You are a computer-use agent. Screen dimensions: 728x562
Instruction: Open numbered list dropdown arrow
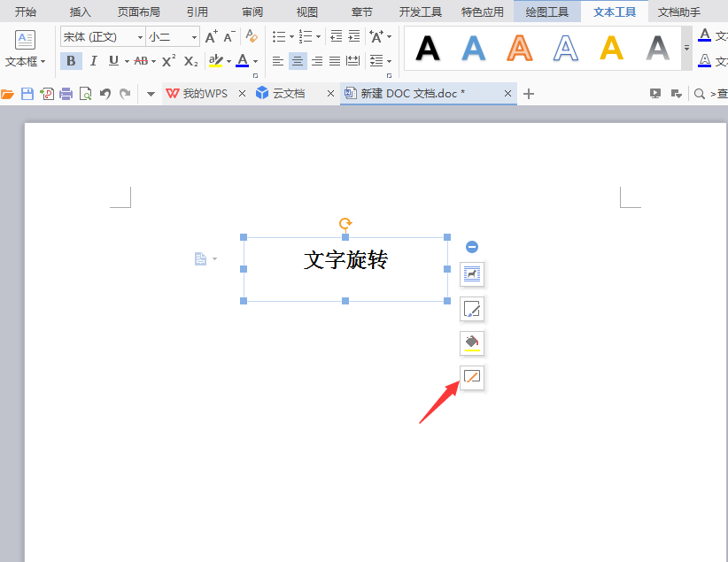[x=318, y=36]
